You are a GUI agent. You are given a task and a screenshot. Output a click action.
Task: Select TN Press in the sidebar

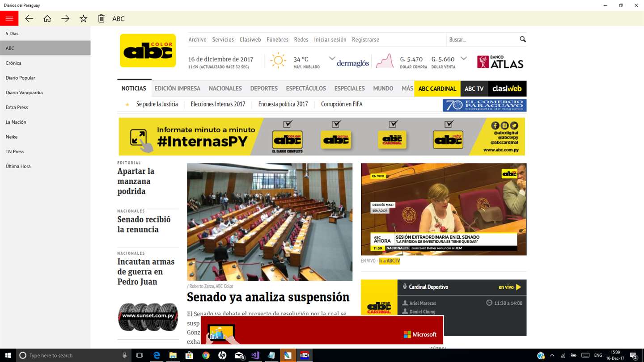(45, 152)
